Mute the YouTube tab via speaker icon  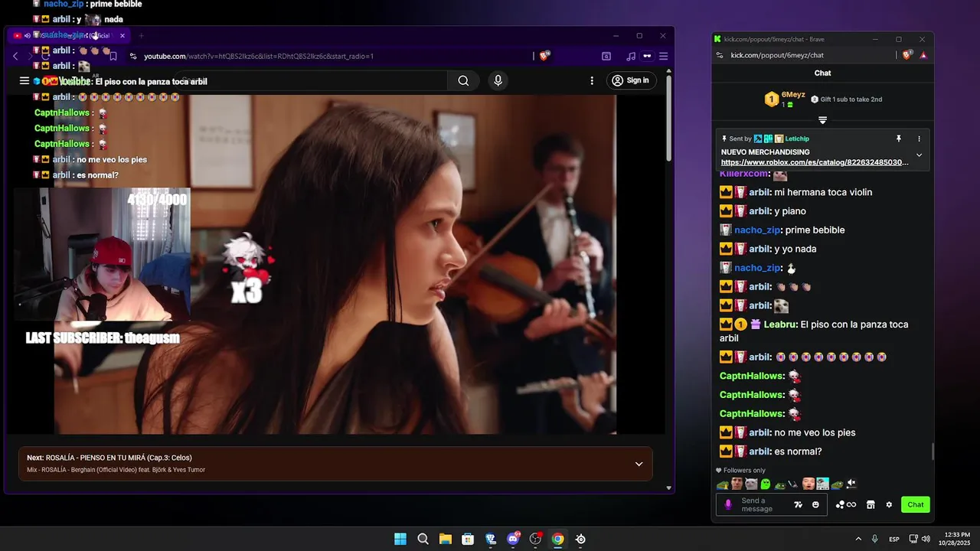27,35
